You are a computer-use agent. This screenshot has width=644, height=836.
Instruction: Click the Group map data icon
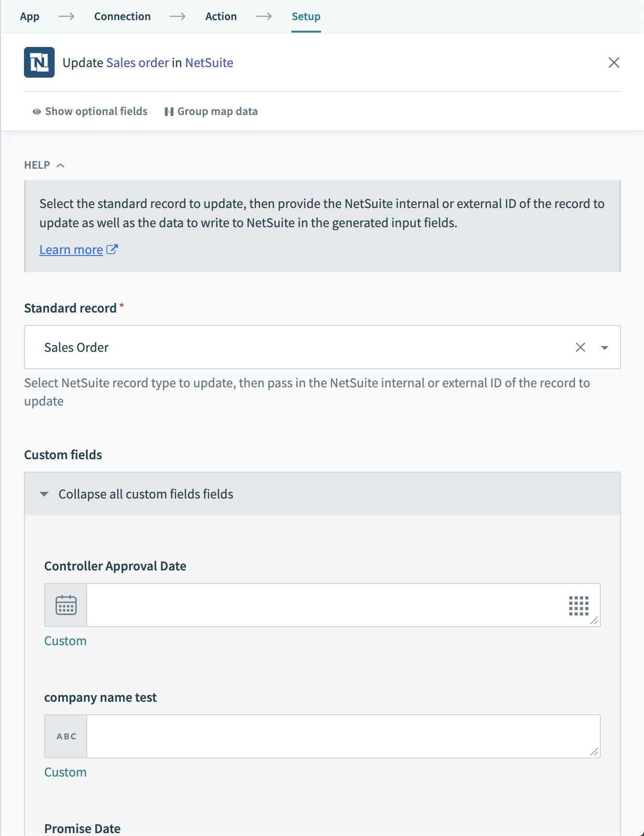pyautogui.click(x=169, y=111)
